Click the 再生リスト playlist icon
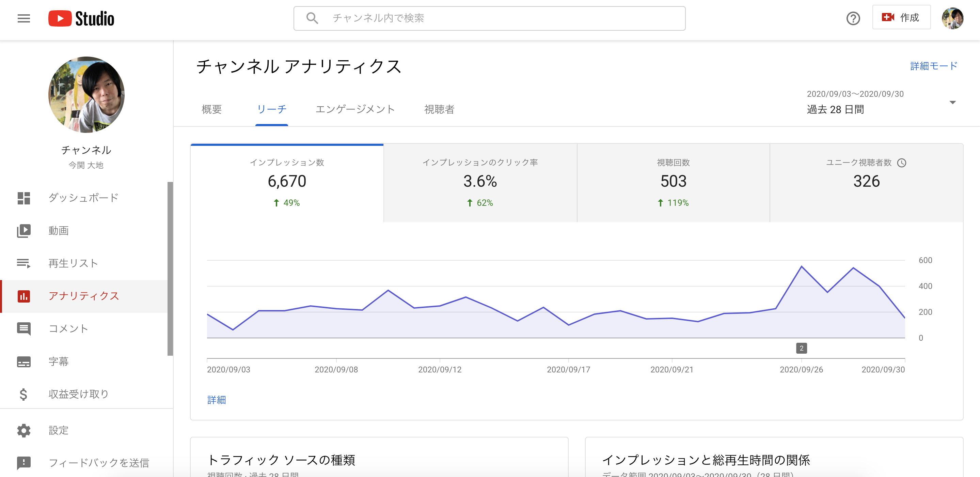 (x=23, y=263)
